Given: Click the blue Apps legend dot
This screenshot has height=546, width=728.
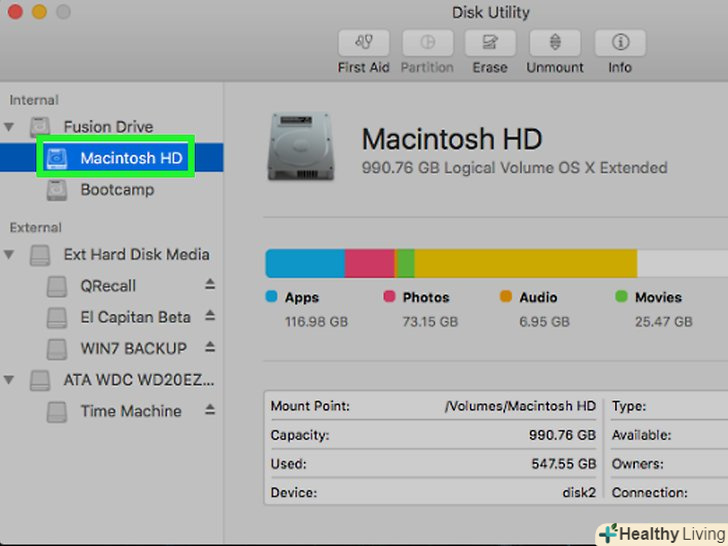Looking at the screenshot, I should [272, 296].
